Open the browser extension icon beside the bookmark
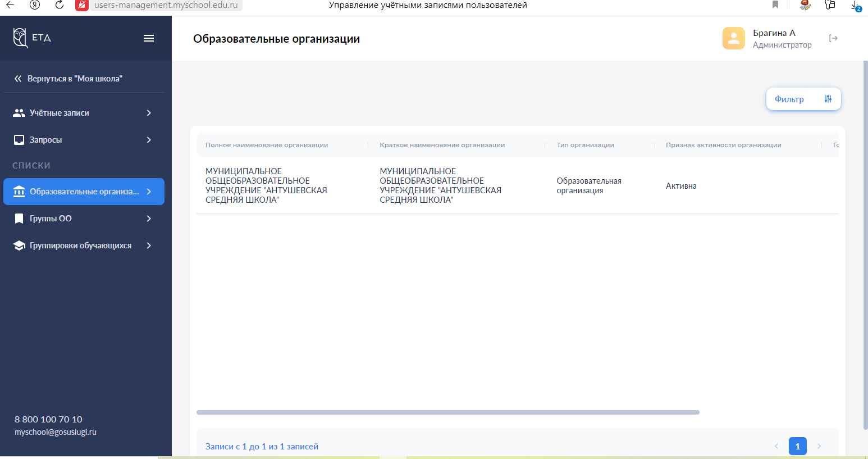The width and height of the screenshot is (868, 459). click(x=805, y=5)
